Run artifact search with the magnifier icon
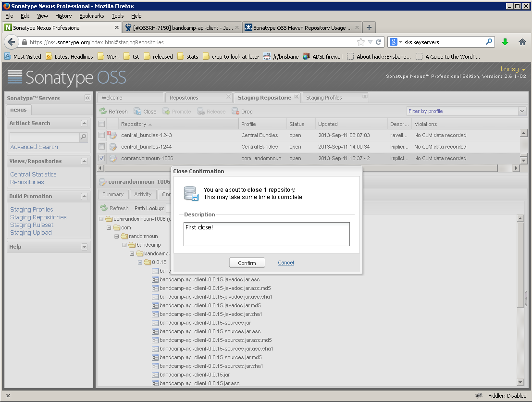 click(83, 137)
